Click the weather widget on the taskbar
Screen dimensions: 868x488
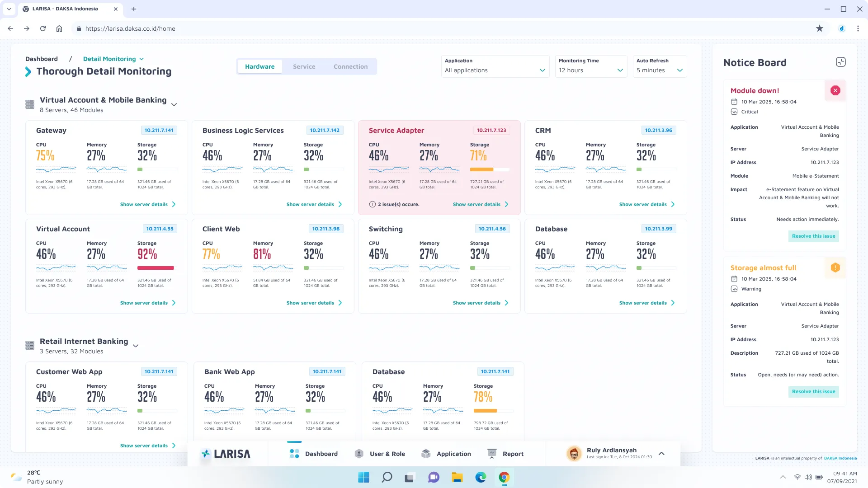click(x=37, y=477)
